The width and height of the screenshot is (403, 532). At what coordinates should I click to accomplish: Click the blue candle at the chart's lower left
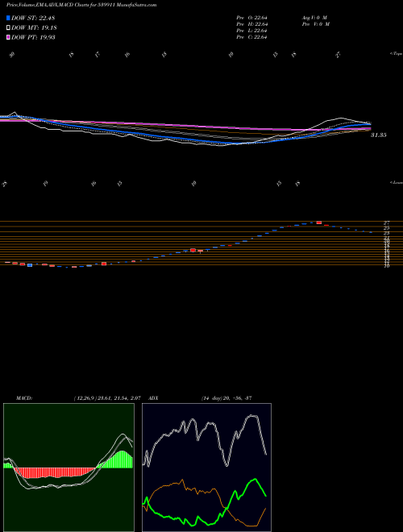point(30,265)
